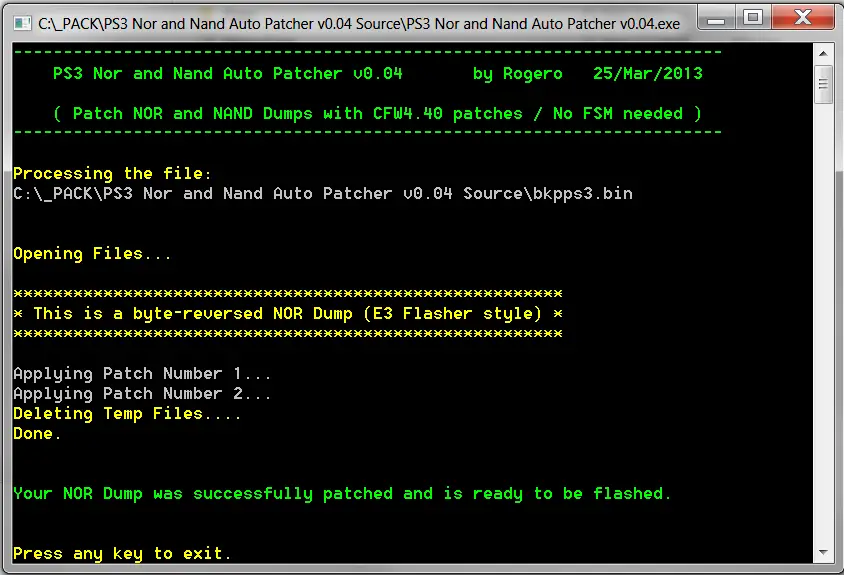This screenshot has height=575, width=844.
Task: Click the 'PS3 Nor and Nand Auto Patcher v0.04' heading
Action: [x=228, y=73]
